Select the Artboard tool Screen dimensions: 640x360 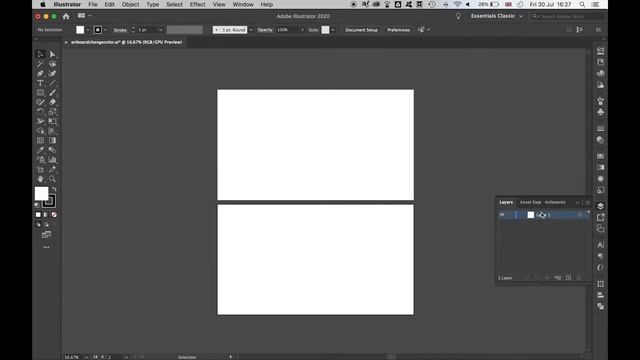(x=40, y=169)
